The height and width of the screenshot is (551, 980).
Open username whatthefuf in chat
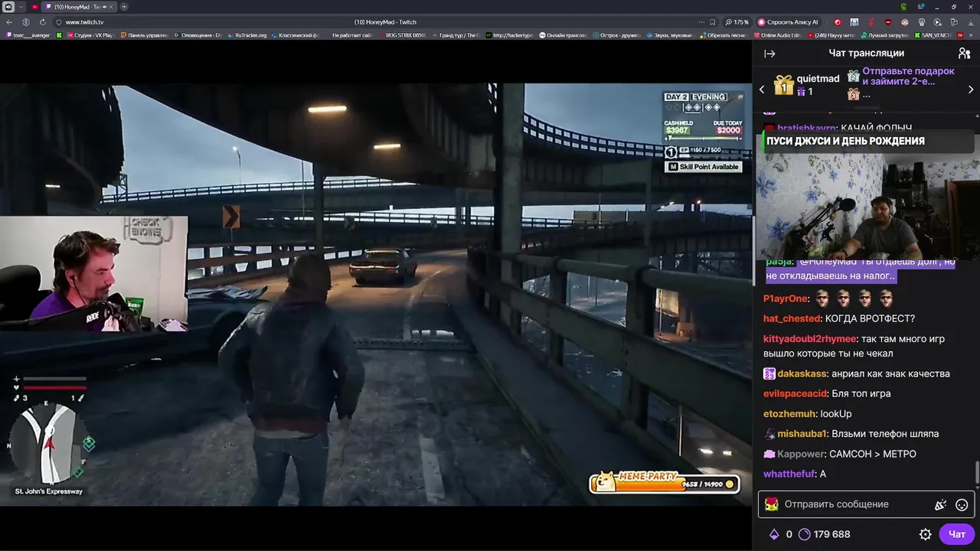789,474
